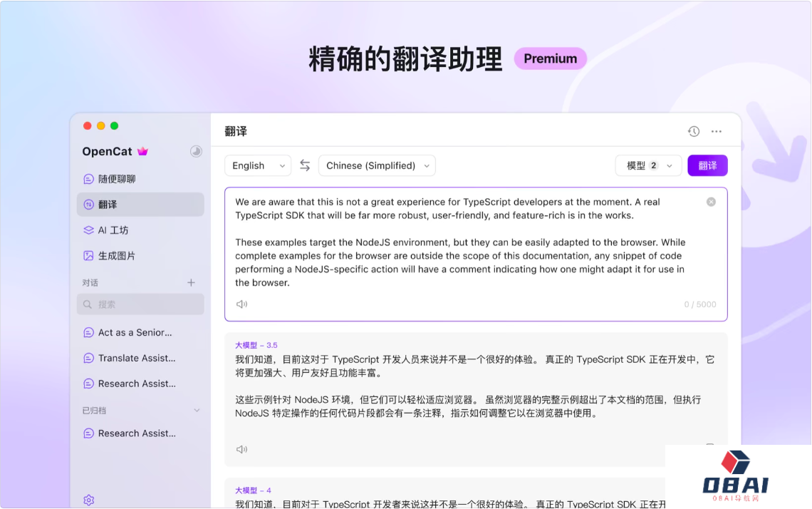Image resolution: width=812 pixels, height=509 pixels.
Task: Play audio of the 大模型 3.5 translation
Action: pyautogui.click(x=242, y=449)
